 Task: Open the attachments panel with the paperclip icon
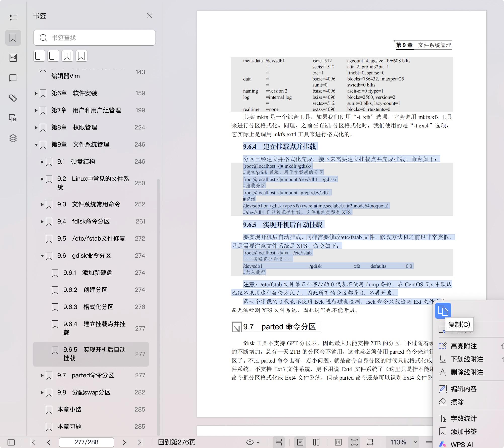(13, 98)
